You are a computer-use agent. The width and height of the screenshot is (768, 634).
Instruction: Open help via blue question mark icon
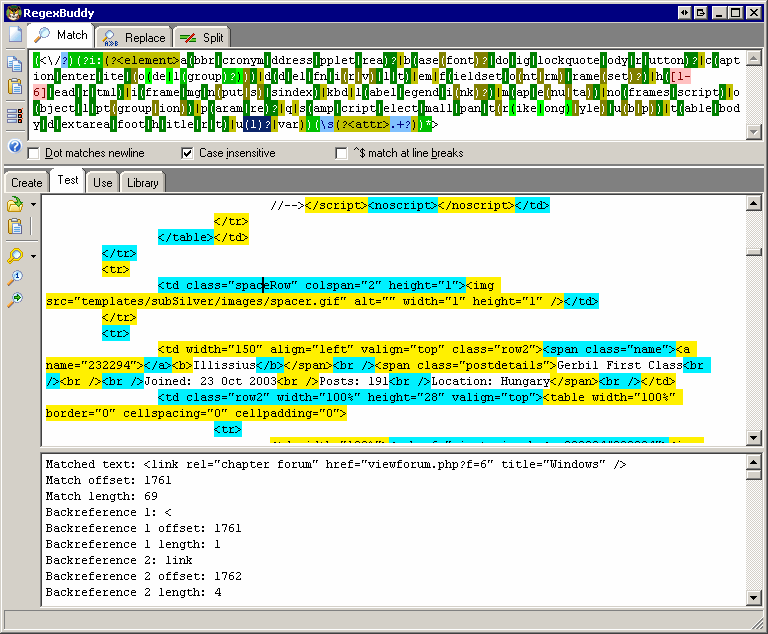(15, 146)
